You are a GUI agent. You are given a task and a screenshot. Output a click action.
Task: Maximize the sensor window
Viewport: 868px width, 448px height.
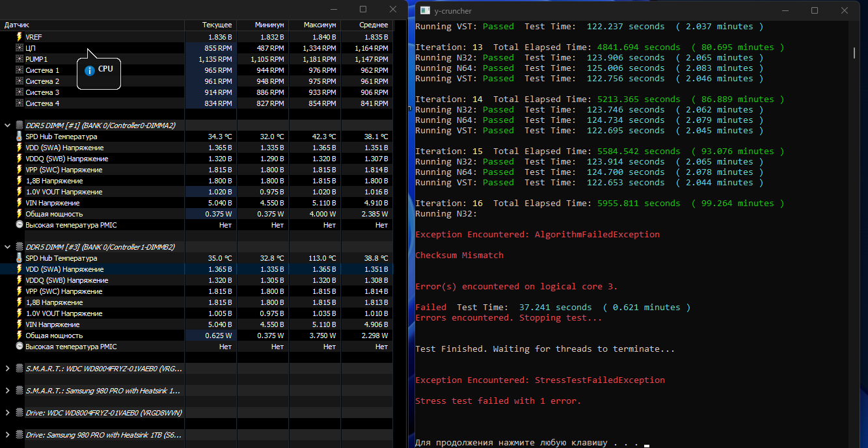pyautogui.click(x=363, y=9)
